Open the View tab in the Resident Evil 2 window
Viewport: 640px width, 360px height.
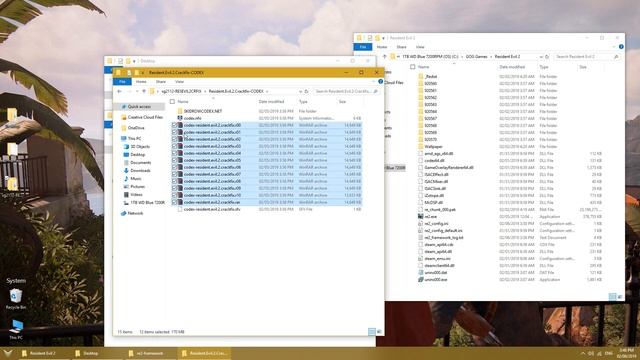[x=420, y=47]
